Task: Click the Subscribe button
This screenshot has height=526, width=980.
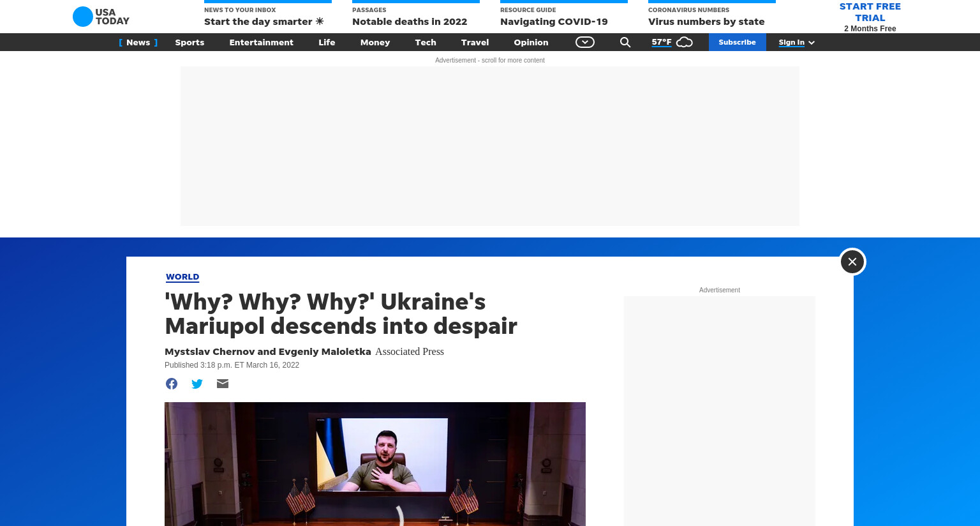Action: coord(737,42)
